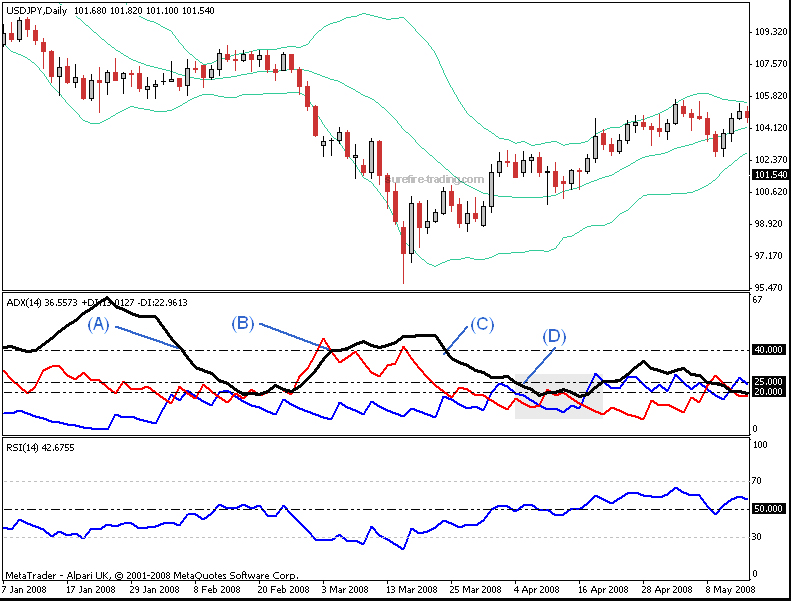The image size is (791, 601).
Task: Click the 7 Jan 2008 date label
Action: coord(24,589)
